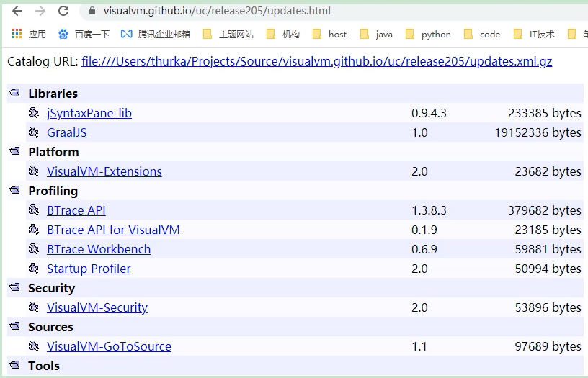The height and width of the screenshot is (378, 588).
Task: Open the VisualVM-Security plugin link
Action: point(97,307)
